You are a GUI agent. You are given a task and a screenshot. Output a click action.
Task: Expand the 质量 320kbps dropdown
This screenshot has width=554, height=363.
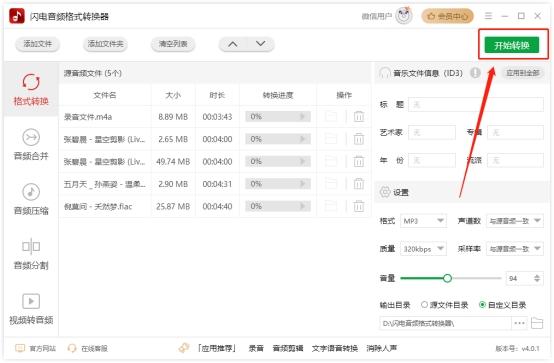423,249
